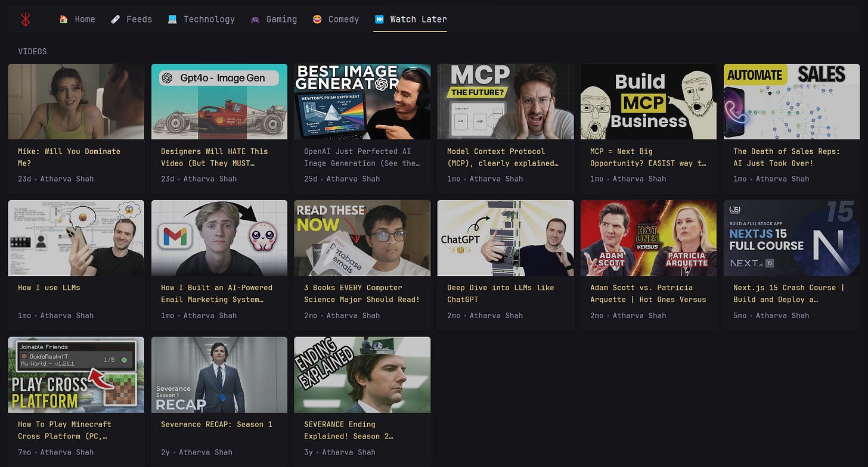Click 'The Death of Sales Reps' title
The width and height of the screenshot is (868, 467).
787,157
